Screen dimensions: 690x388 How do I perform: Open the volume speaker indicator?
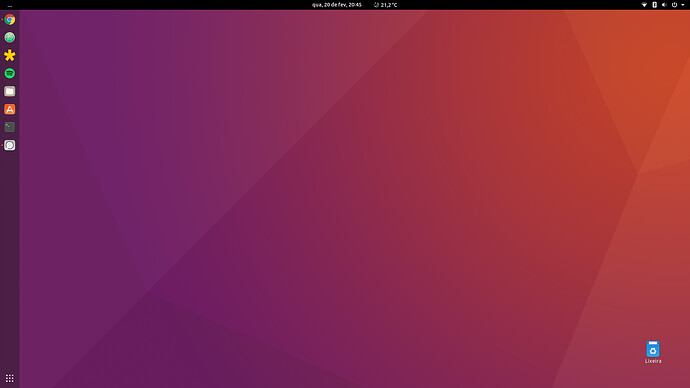point(664,5)
